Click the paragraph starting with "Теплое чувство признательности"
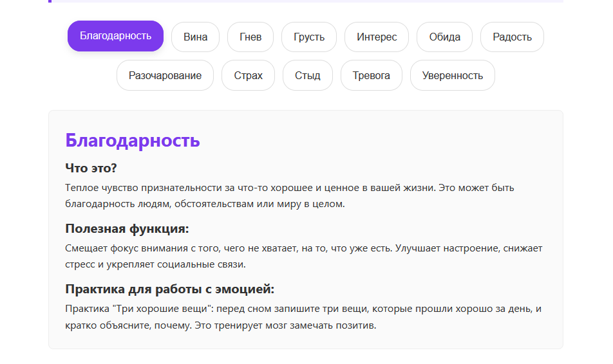Image resolution: width=613 pixels, height=364 pixels. 290,196
